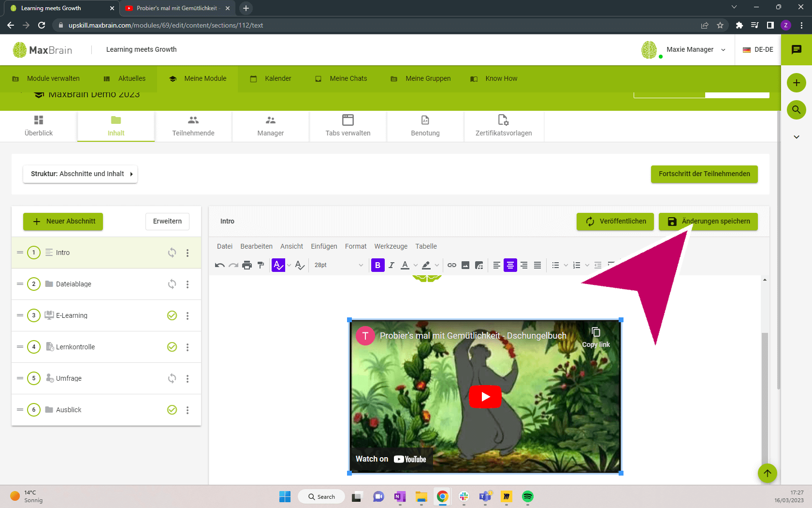
Task: Click Watch on YouTube in the video
Action: point(391,459)
